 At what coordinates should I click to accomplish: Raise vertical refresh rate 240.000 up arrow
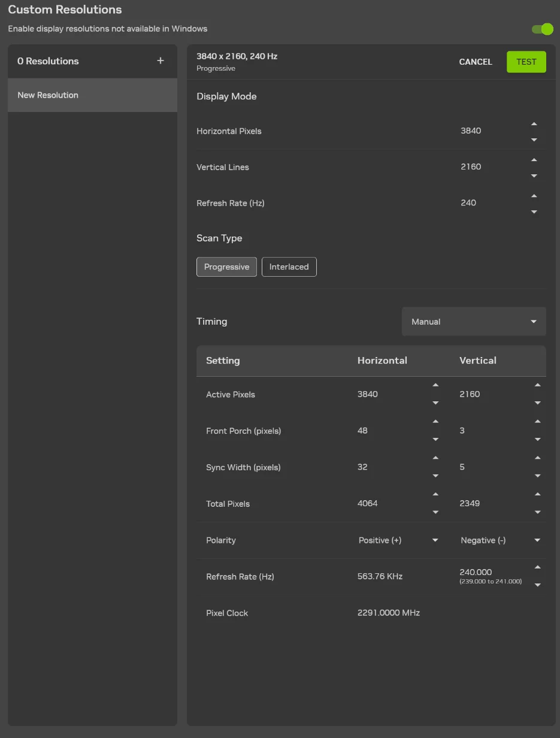click(x=537, y=567)
